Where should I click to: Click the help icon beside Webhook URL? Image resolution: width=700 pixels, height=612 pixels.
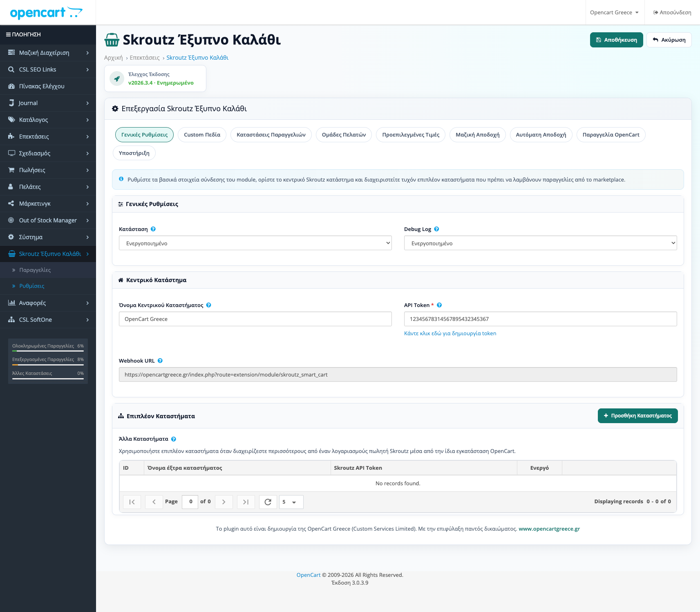coord(160,361)
